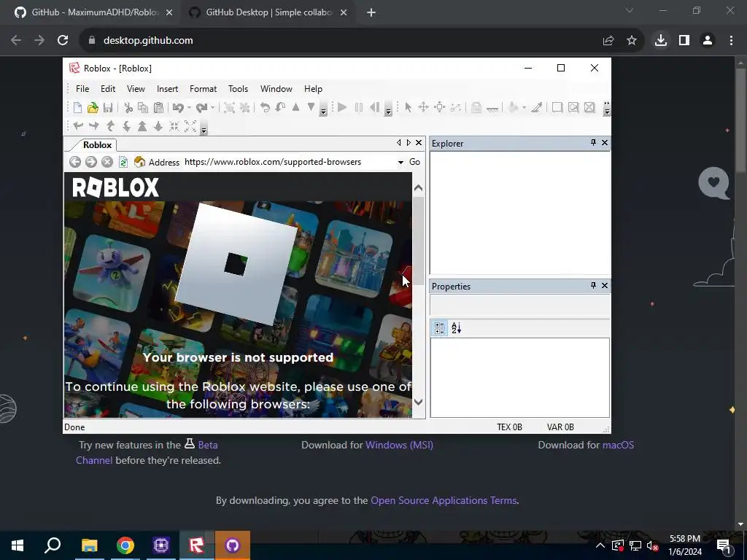Open the Redo history dropdown arrow

(212, 108)
